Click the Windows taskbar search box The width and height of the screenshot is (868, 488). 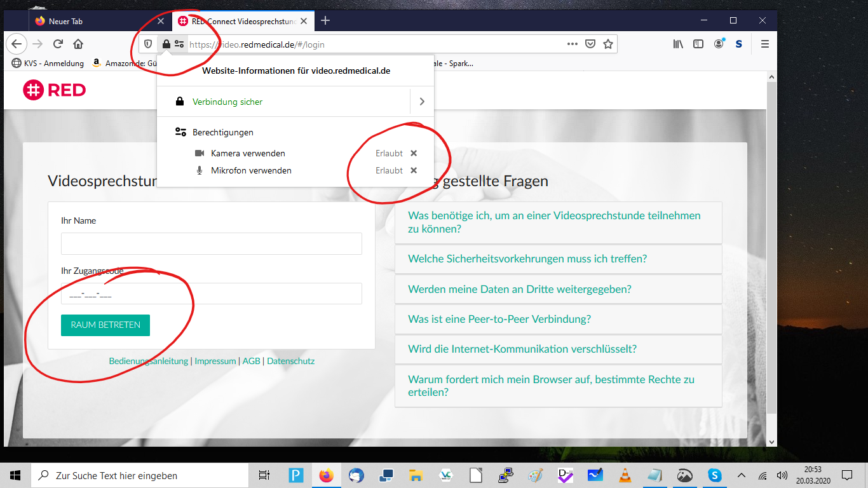coord(140,475)
